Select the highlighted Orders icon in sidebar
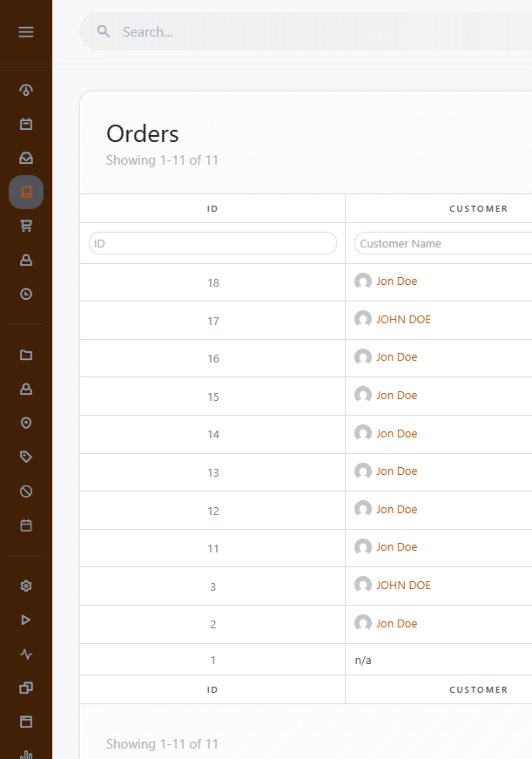 click(x=25, y=192)
